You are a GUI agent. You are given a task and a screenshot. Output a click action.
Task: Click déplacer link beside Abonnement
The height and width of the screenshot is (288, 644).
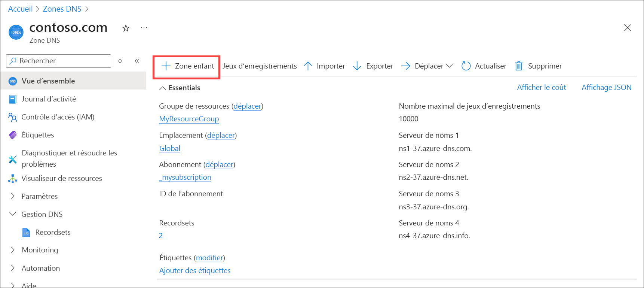click(x=220, y=164)
